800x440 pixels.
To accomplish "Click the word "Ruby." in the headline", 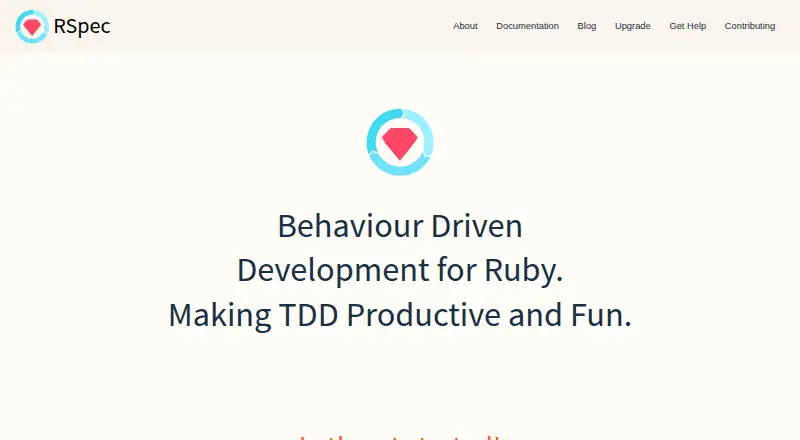I will pos(523,271).
